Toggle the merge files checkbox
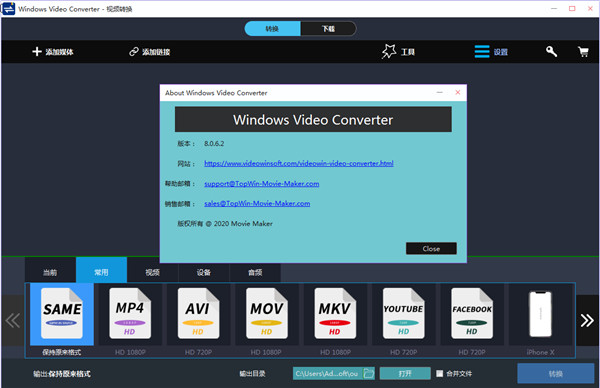Image resolution: width=600 pixels, height=388 pixels. [x=440, y=373]
